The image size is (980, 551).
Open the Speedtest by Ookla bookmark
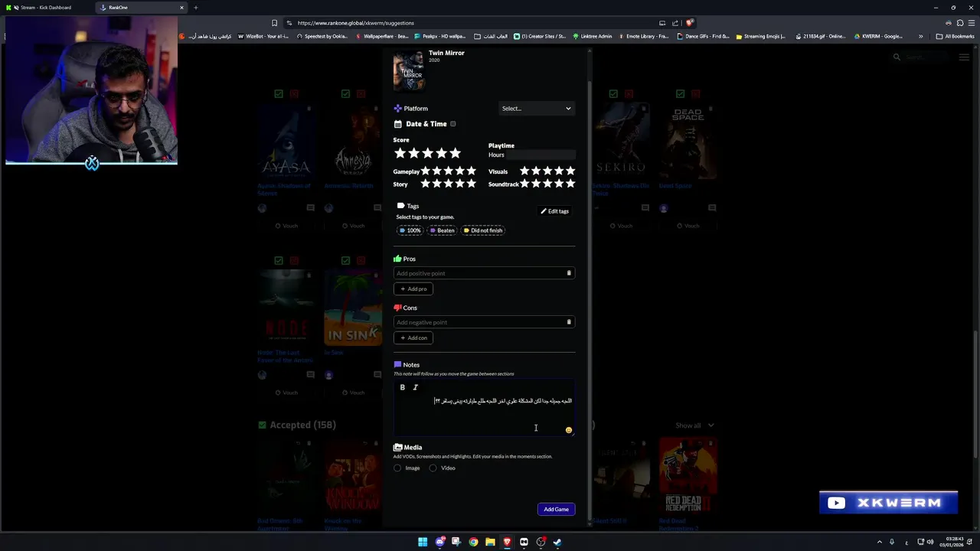(322, 36)
